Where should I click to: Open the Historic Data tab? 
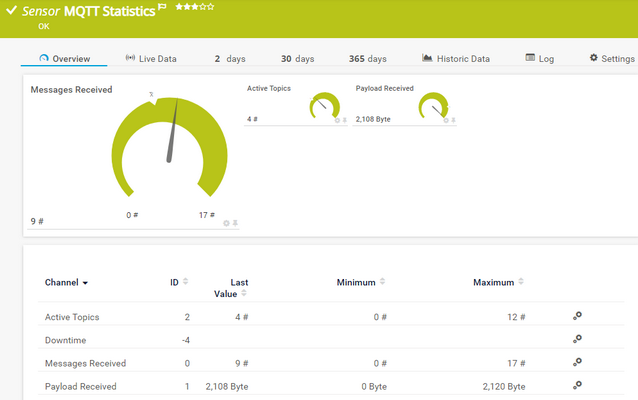pos(456,59)
